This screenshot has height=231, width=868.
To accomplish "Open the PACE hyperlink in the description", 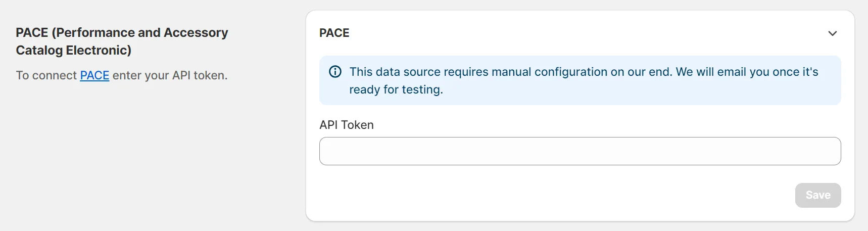I will (x=94, y=75).
